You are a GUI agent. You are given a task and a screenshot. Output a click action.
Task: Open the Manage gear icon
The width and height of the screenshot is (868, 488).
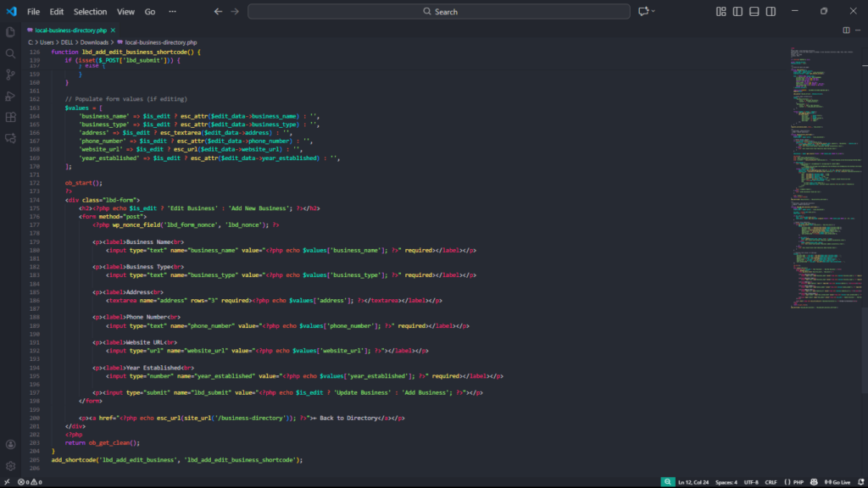tap(11, 466)
